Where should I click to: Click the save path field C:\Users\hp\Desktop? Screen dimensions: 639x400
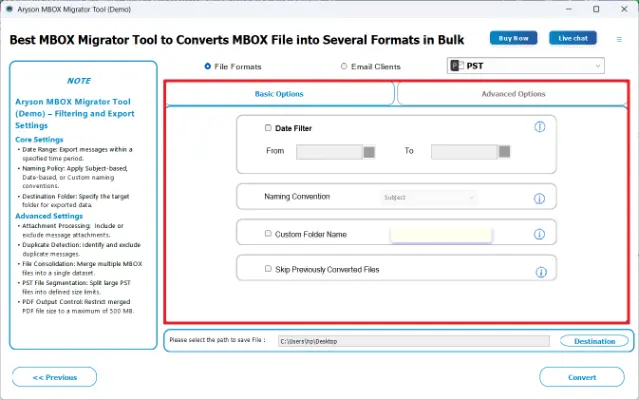pyautogui.click(x=414, y=341)
